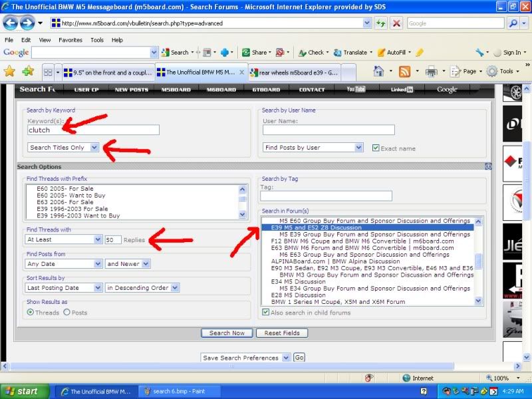The image size is (532, 399).
Task: Go forward with the browser Forward arrow
Action: click(x=27, y=23)
